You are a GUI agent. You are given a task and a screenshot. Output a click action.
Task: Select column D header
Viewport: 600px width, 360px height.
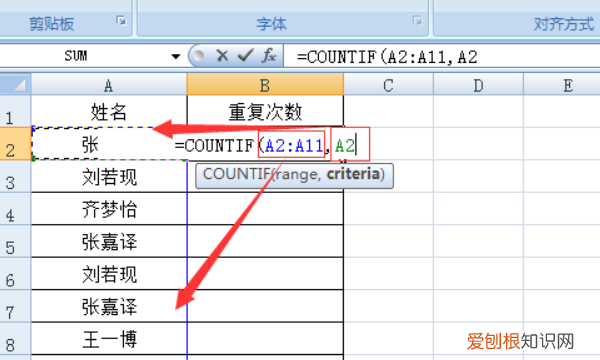coord(478,85)
